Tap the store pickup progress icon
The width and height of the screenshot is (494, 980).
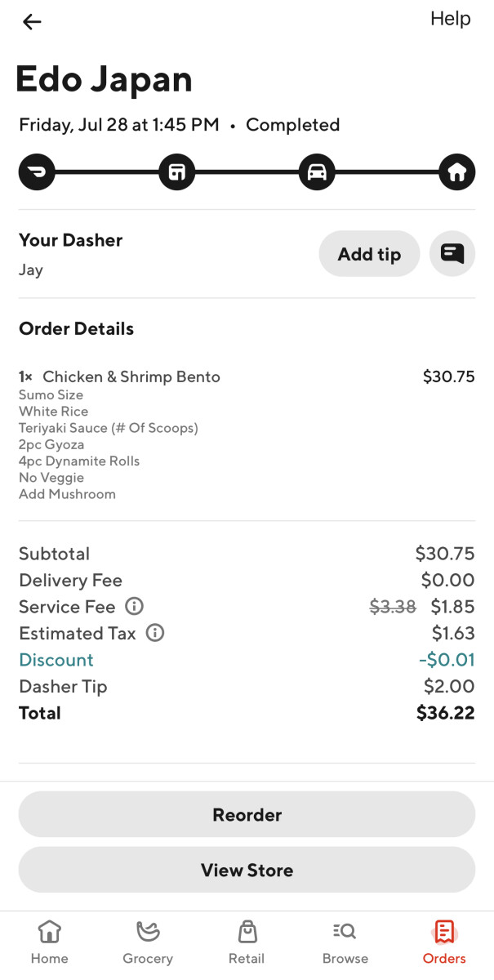click(177, 171)
